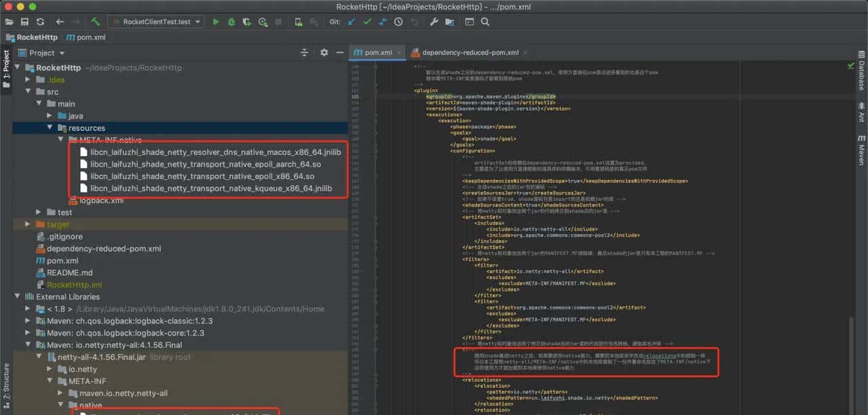Screen dimensions: 868x415
Task: Select README.md in the project tree
Action: coord(68,273)
